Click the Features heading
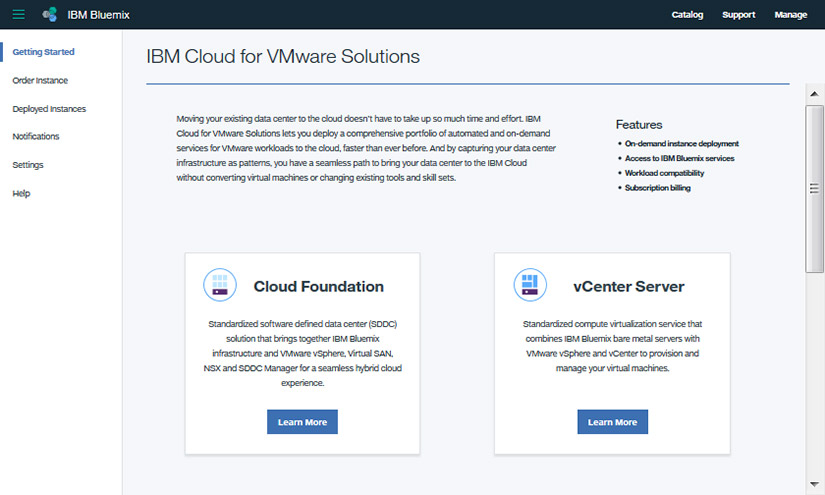The width and height of the screenshot is (825, 495). pos(639,125)
